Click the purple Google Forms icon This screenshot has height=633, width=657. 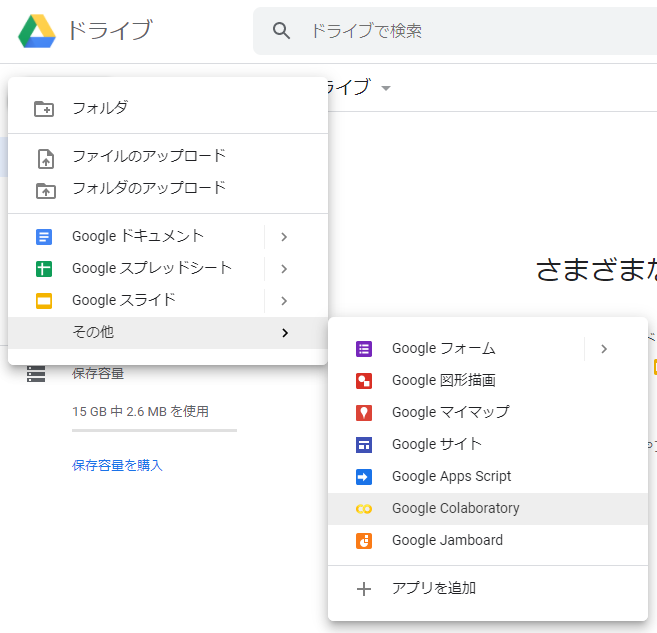point(364,349)
